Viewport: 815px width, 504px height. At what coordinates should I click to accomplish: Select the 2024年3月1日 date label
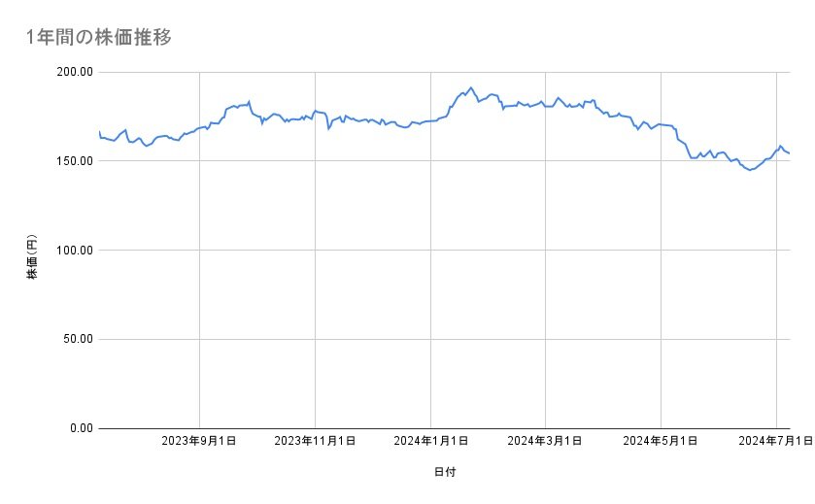[545, 442]
